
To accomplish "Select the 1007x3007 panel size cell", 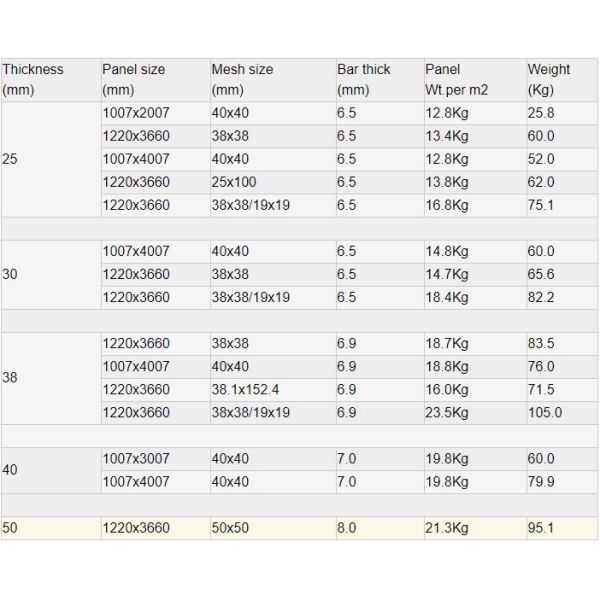I will click(x=136, y=458).
